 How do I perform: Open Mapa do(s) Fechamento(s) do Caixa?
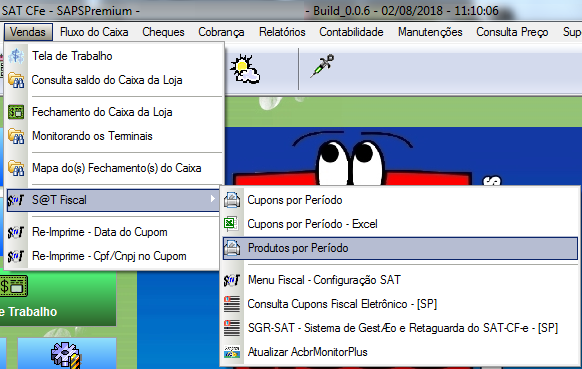117,168
